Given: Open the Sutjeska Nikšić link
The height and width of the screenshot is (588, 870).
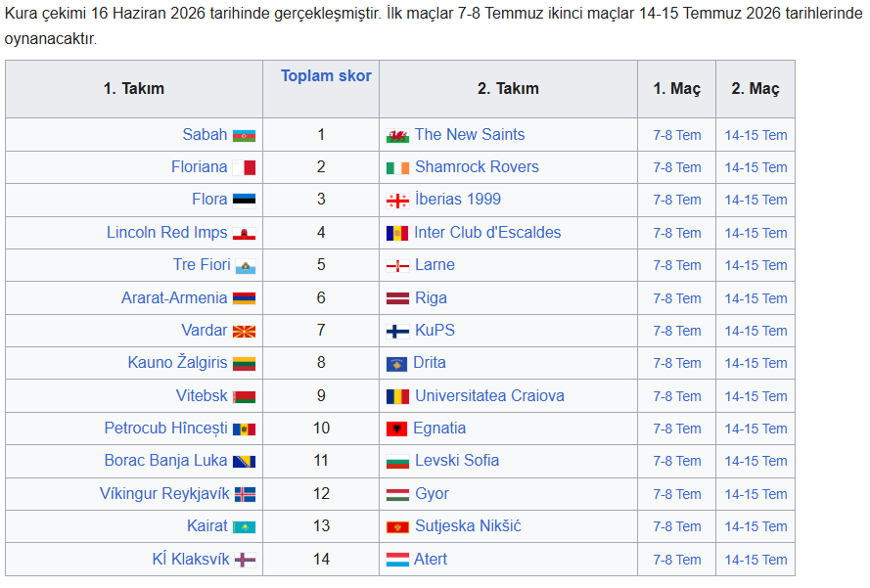Looking at the screenshot, I should point(468,525).
